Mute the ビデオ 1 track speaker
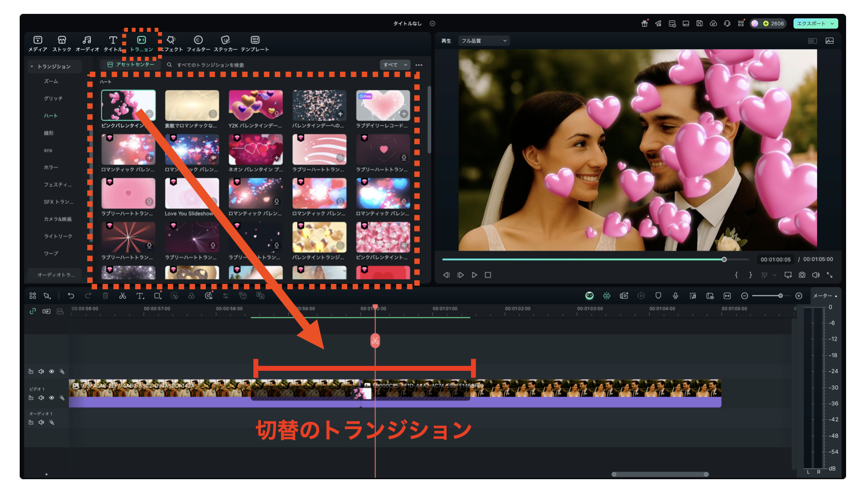The image size is (868, 498). [x=41, y=398]
